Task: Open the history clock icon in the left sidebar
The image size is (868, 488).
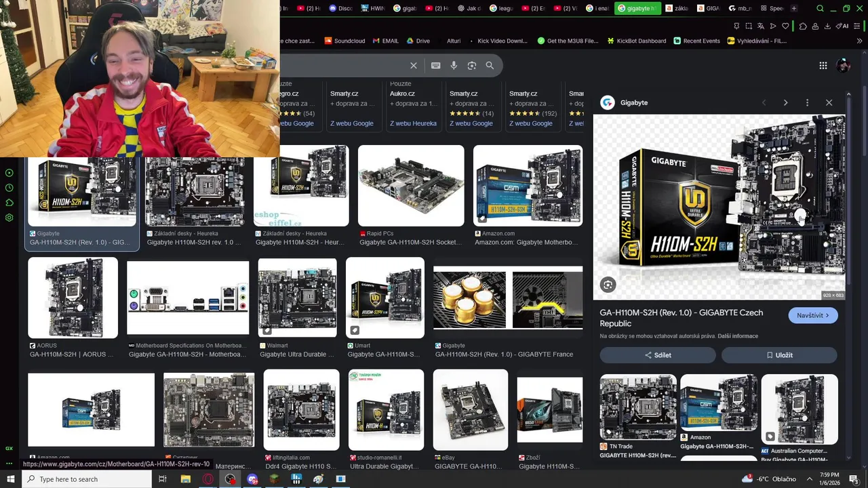Action: (x=9, y=187)
